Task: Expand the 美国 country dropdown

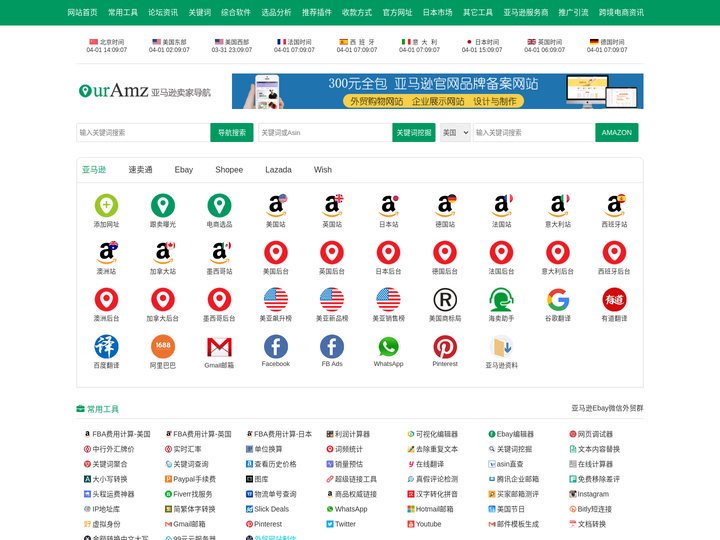Action: 455,132
